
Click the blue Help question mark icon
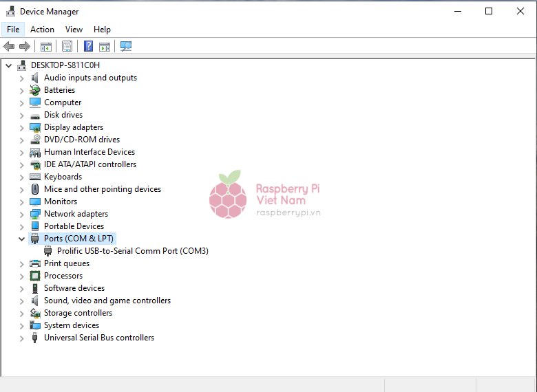pos(88,46)
